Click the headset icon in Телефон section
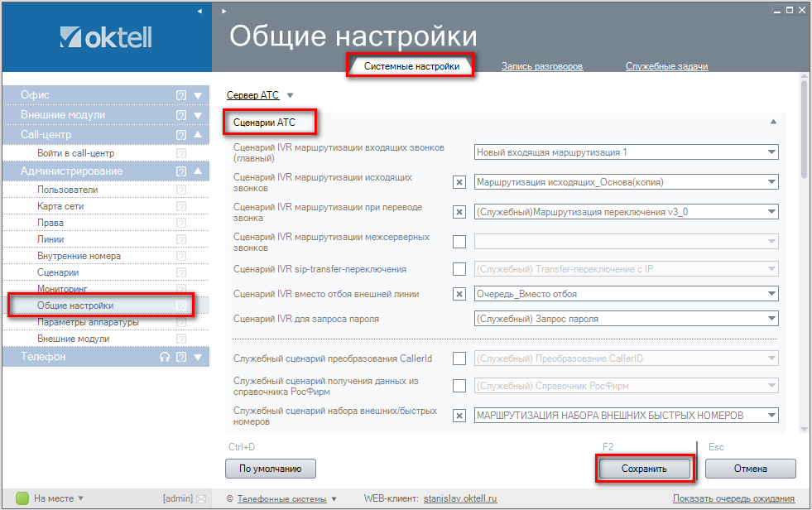The width and height of the screenshot is (812, 510). 165,357
